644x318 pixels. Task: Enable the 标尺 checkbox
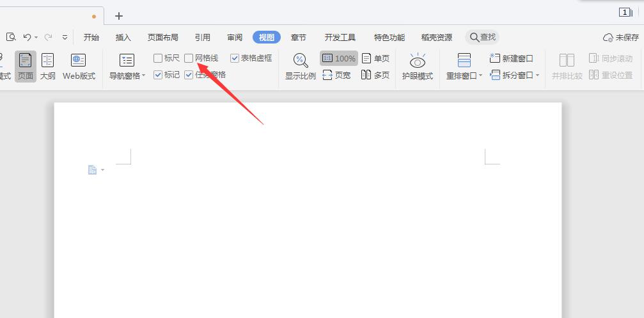[x=158, y=58]
